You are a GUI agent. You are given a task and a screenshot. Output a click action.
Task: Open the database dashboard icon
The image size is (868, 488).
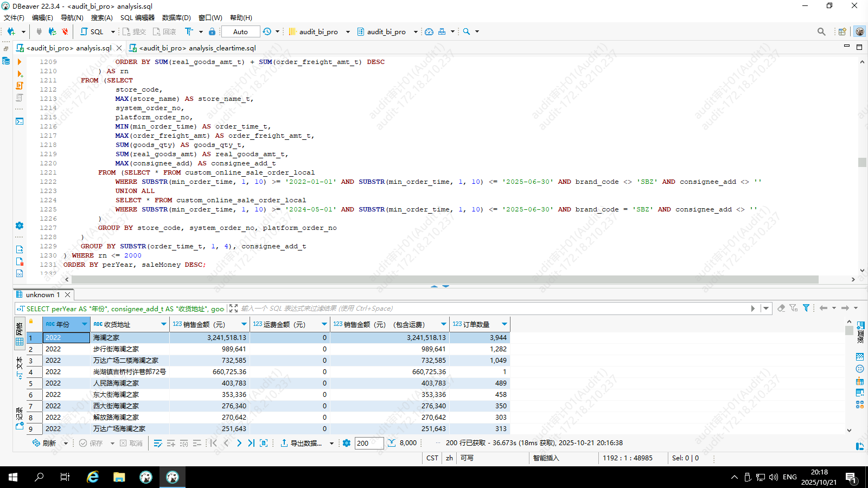tap(429, 31)
